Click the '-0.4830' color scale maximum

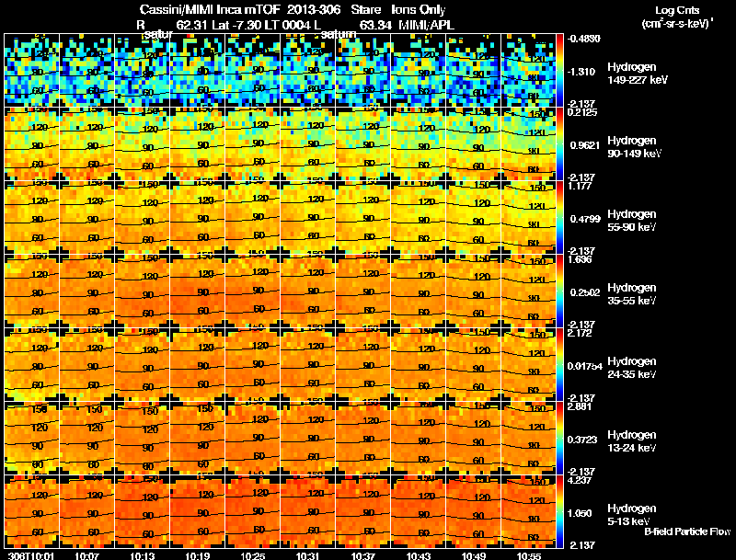pos(583,39)
